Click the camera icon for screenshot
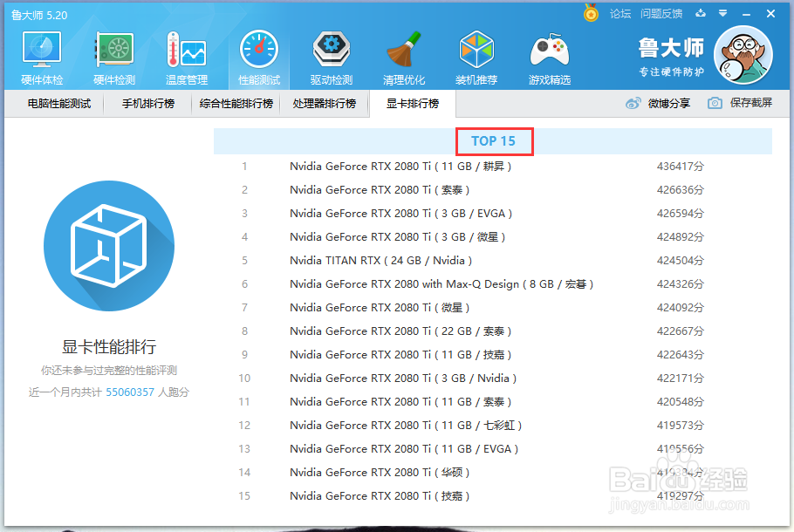 pyautogui.click(x=715, y=103)
